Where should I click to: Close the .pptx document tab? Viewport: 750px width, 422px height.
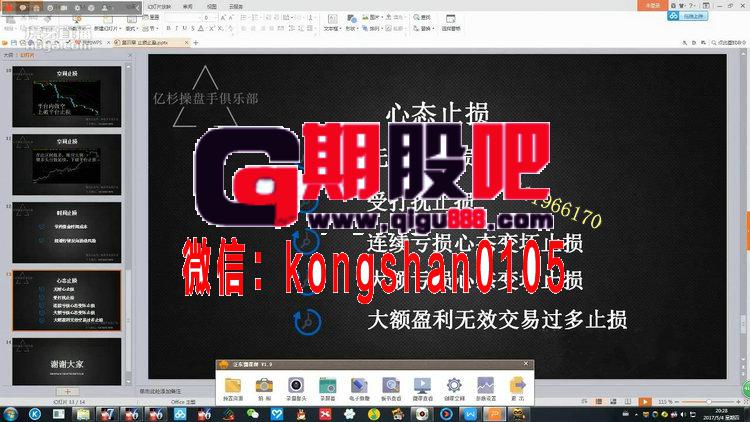point(187,43)
